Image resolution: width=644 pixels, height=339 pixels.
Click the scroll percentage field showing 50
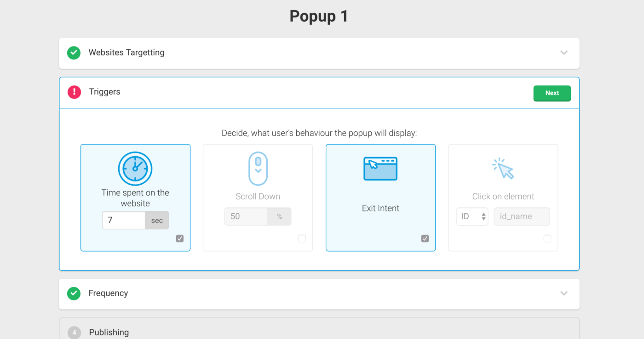246,216
